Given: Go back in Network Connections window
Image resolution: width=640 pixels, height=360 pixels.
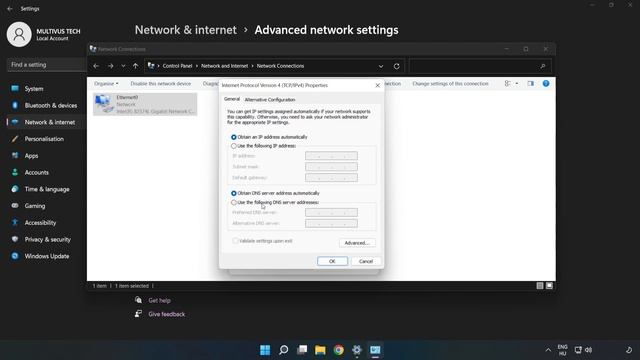Looking at the screenshot, I should pyautogui.click(x=96, y=66).
